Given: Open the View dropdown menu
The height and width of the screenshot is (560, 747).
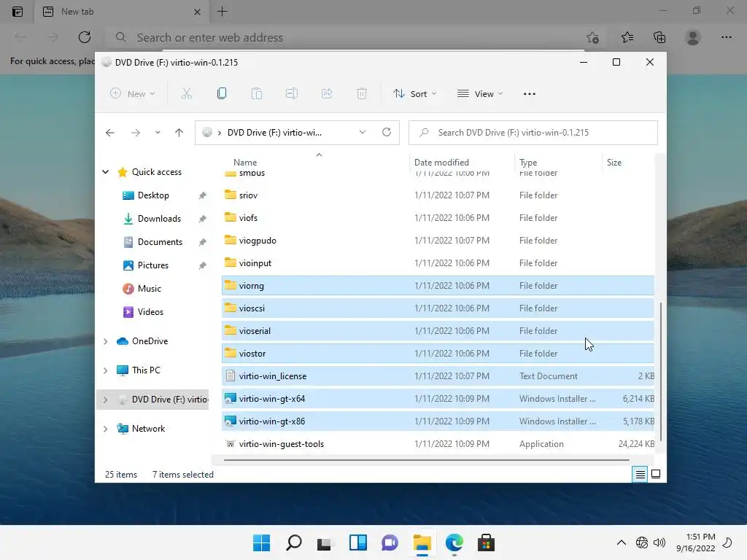Looking at the screenshot, I should (480, 94).
